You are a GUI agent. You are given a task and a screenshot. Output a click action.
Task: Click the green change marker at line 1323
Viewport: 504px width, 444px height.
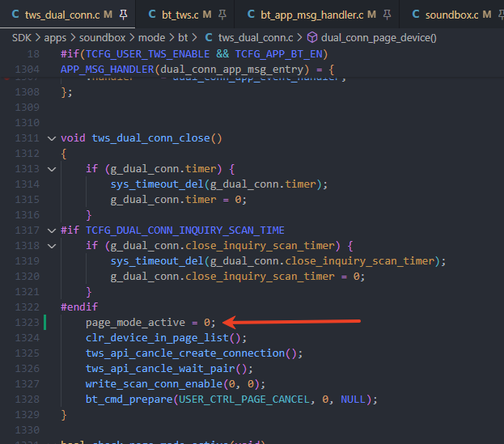(45, 322)
